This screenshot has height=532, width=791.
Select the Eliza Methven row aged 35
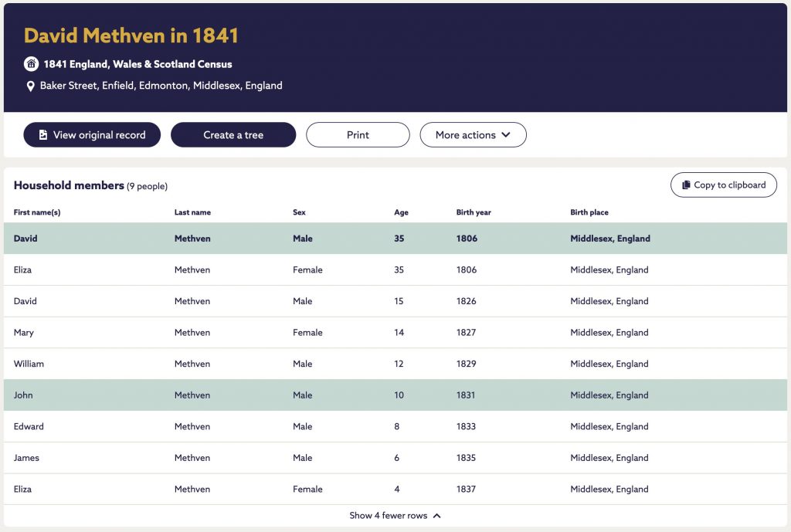click(x=395, y=269)
